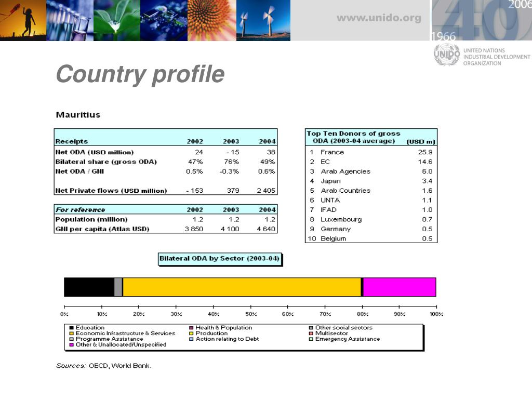Click the girl with kite banner photo
This screenshot has height=399, width=532.
(x=23, y=20)
